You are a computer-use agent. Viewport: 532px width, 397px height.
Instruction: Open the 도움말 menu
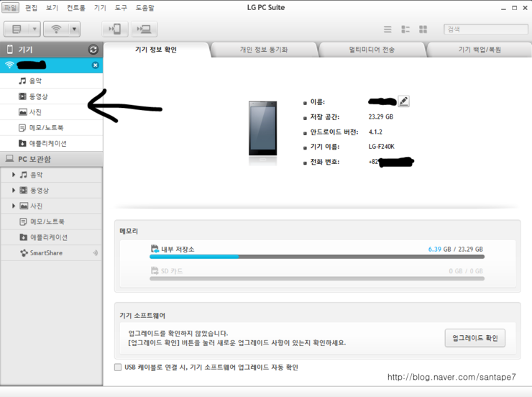pos(145,7)
